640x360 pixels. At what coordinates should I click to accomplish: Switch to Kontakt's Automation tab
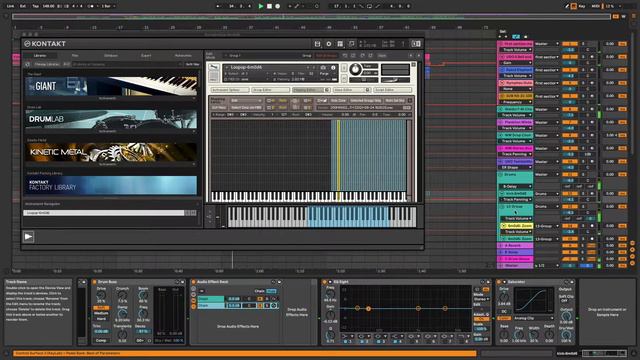click(183, 56)
